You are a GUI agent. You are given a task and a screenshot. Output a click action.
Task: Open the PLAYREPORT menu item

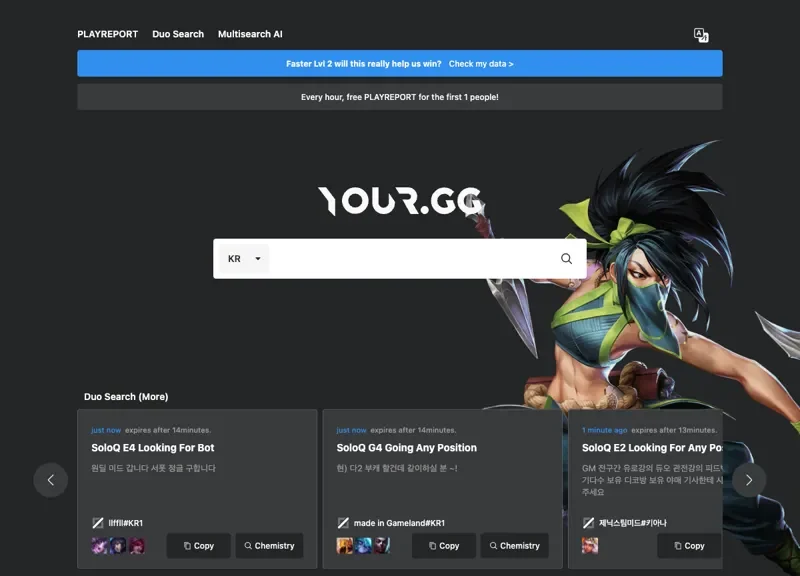point(107,34)
